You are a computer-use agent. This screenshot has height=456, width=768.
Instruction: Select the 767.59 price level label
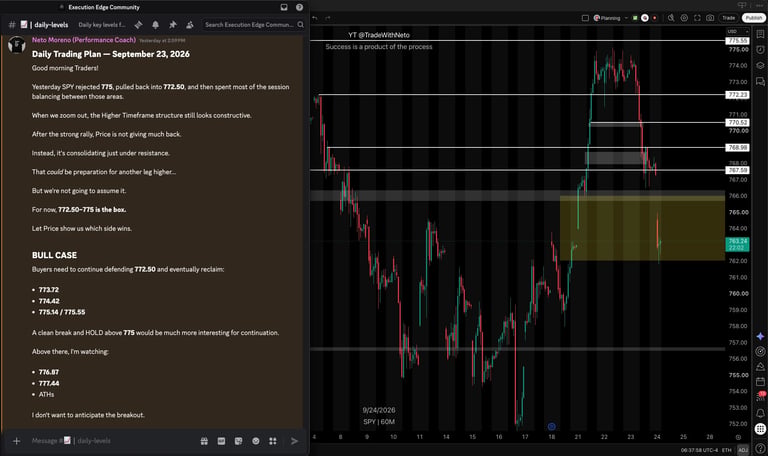point(737,170)
